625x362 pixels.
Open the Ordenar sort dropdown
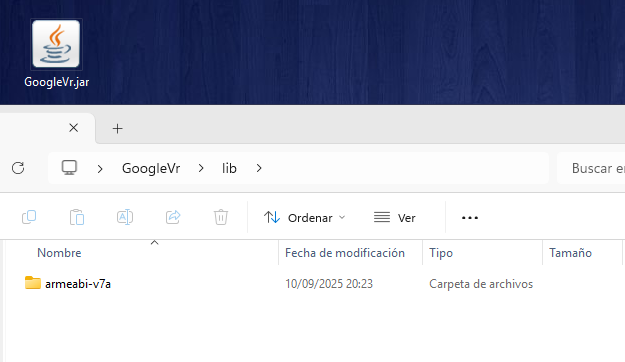point(305,218)
